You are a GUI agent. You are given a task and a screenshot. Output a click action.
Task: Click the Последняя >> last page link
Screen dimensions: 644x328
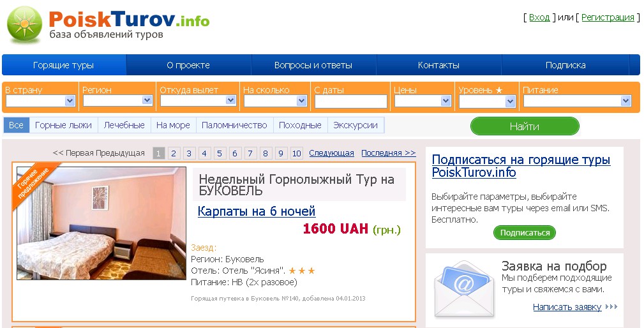(x=389, y=153)
